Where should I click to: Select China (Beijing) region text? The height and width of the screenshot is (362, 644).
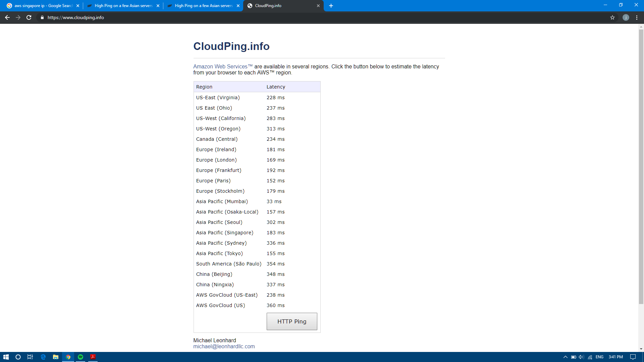coord(214,274)
